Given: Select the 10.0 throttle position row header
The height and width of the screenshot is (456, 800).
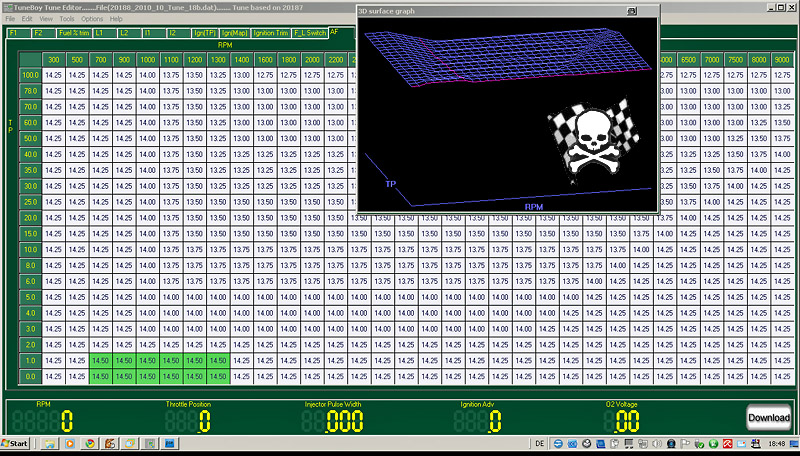Looking at the screenshot, I should coord(30,249).
